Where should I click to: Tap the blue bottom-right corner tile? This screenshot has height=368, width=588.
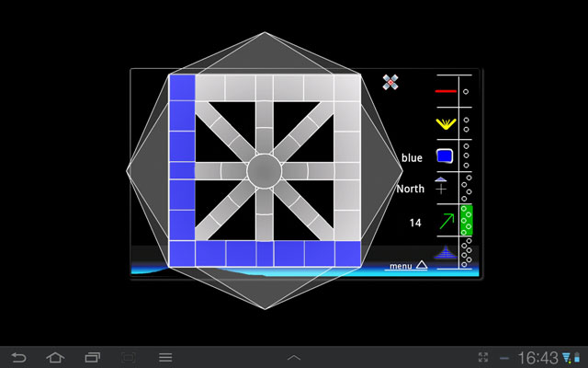(347, 254)
